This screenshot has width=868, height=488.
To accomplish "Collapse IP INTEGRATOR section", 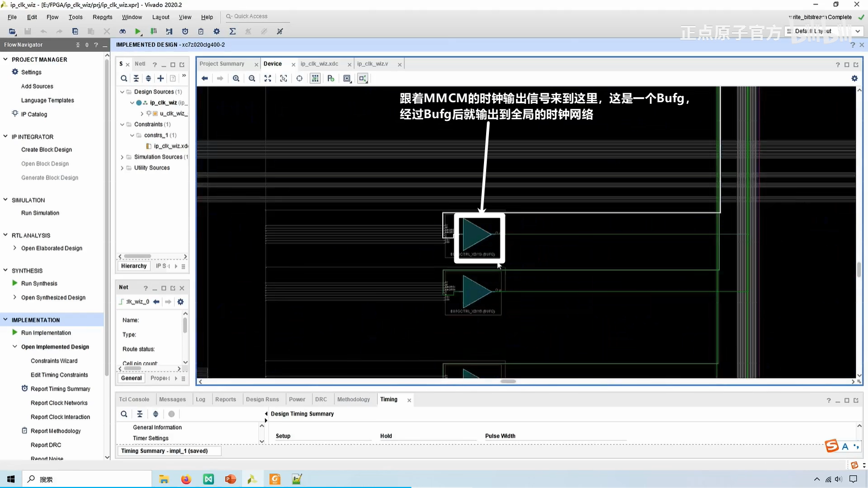I will pos(5,136).
